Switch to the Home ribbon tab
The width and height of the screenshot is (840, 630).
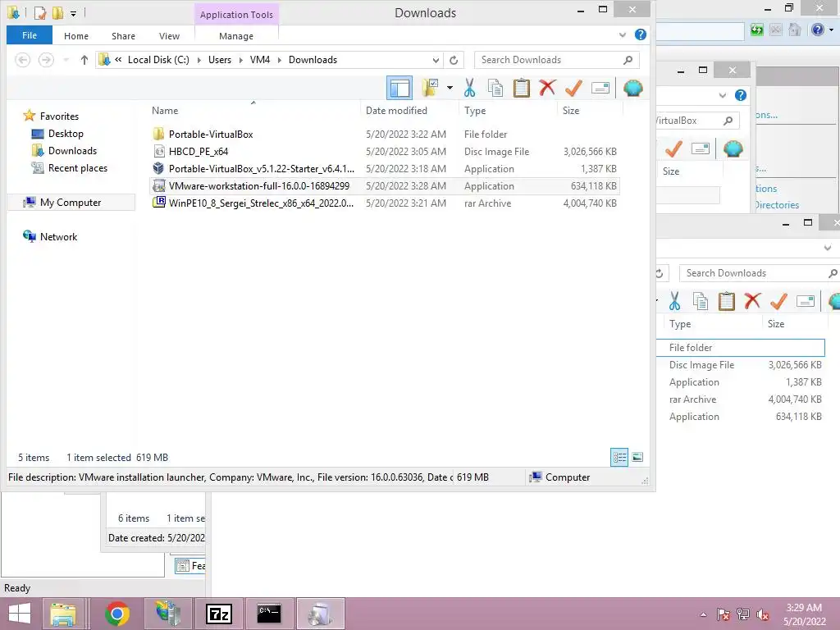point(76,36)
